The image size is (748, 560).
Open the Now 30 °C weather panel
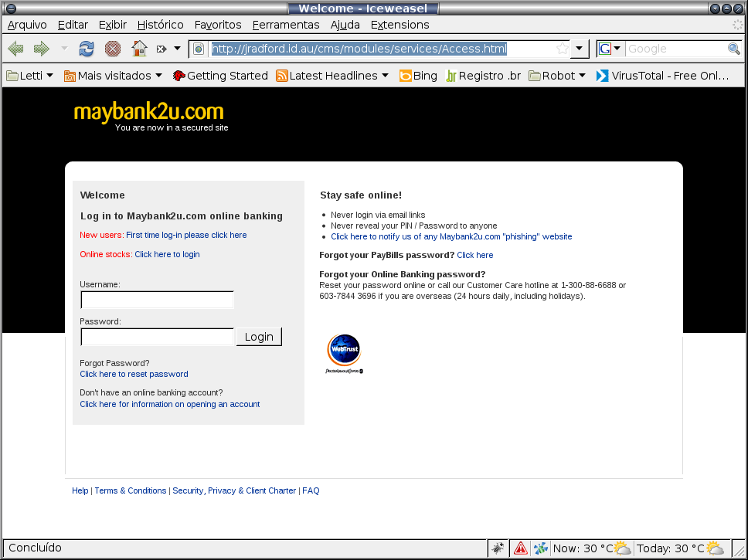[592, 548]
